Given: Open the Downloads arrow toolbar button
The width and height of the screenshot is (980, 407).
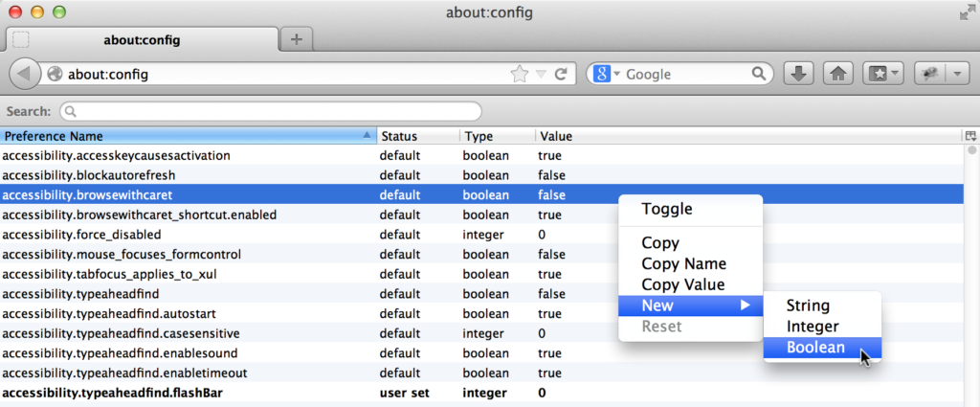Looking at the screenshot, I should [x=798, y=74].
